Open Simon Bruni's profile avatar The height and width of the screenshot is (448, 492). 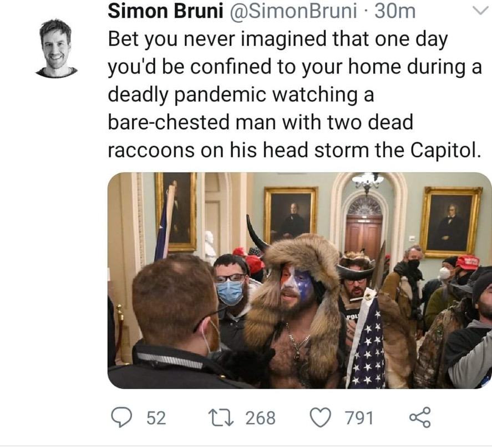(56, 48)
